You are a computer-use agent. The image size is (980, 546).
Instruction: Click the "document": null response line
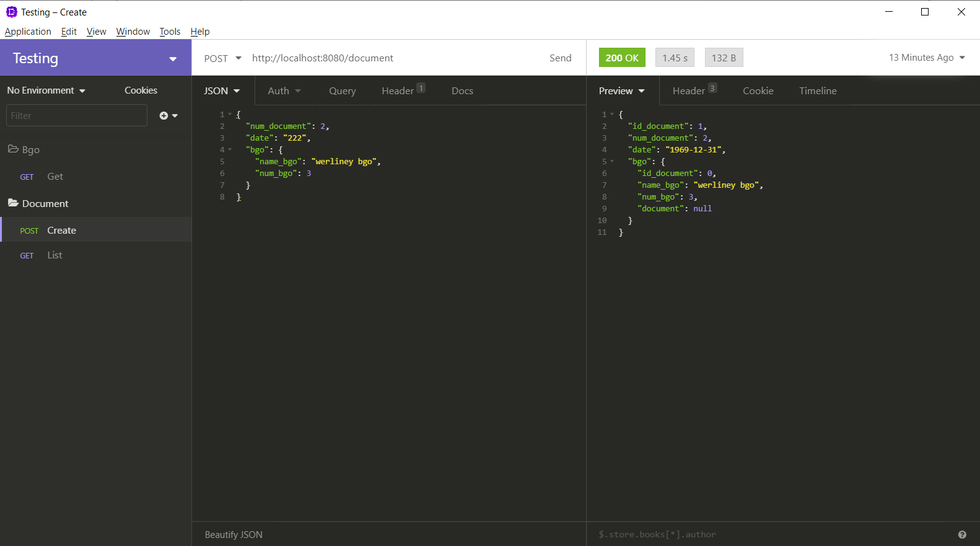point(675,209)
